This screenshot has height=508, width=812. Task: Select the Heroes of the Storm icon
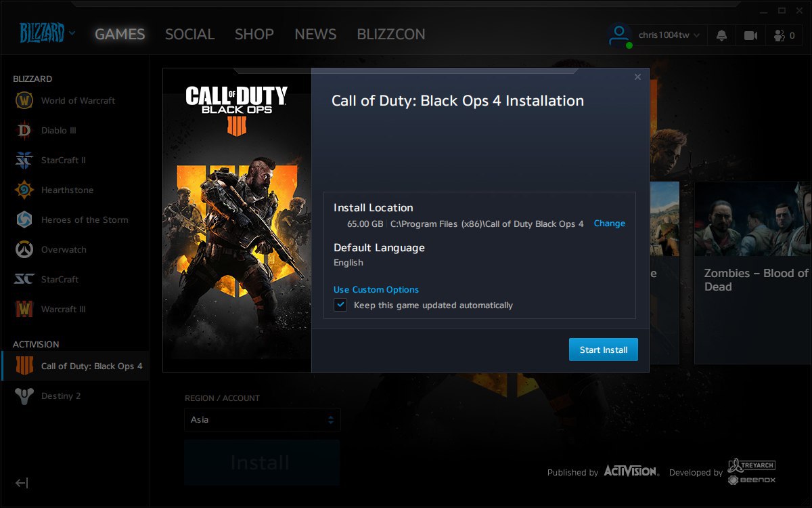coord(24,219)
